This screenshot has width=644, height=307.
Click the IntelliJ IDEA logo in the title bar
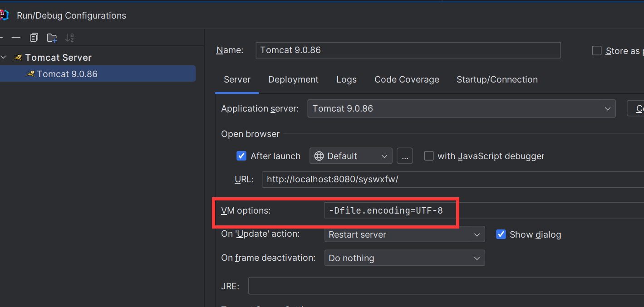(4, 15)
